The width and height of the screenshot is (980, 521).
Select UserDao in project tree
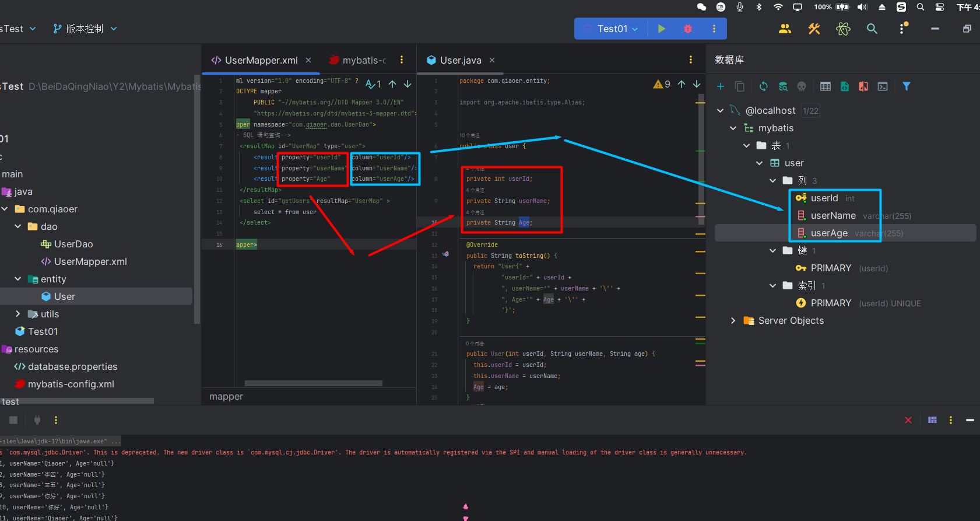pyautogui.click(x=73, y=244)
